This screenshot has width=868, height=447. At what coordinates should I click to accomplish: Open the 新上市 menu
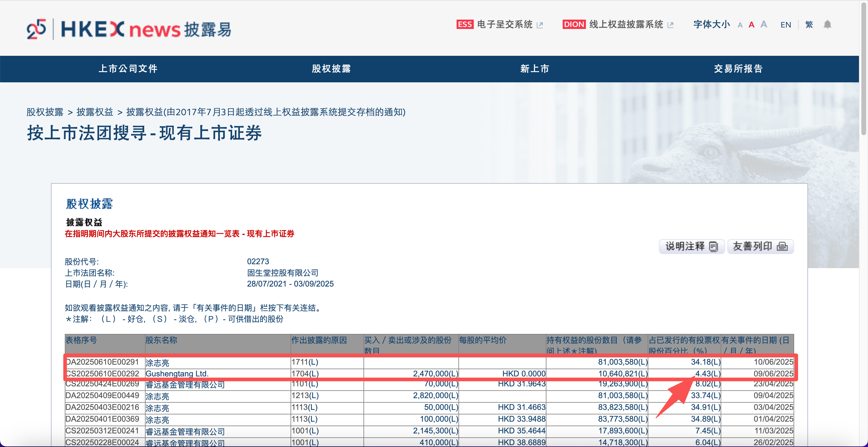coord(535,69)
